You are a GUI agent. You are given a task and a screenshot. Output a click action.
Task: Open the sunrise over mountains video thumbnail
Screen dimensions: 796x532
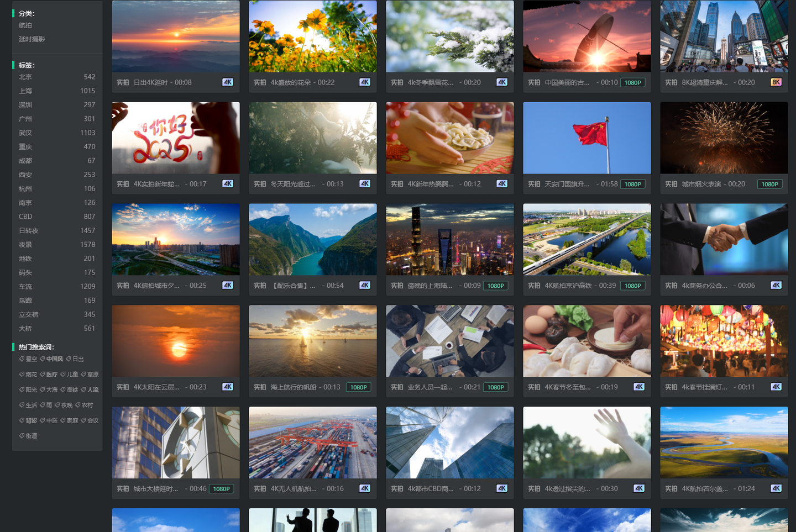(x=176, y=36)
